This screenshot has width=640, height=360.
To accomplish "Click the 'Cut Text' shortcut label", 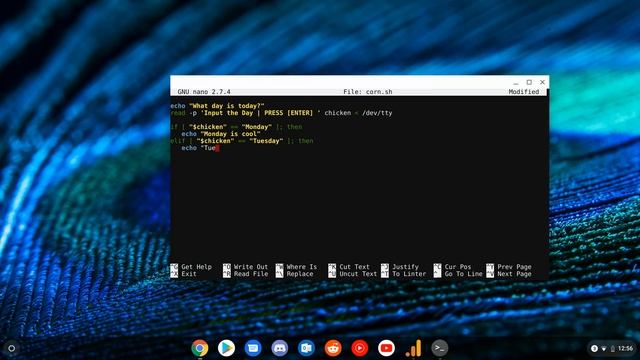I will tap(354, 267).
